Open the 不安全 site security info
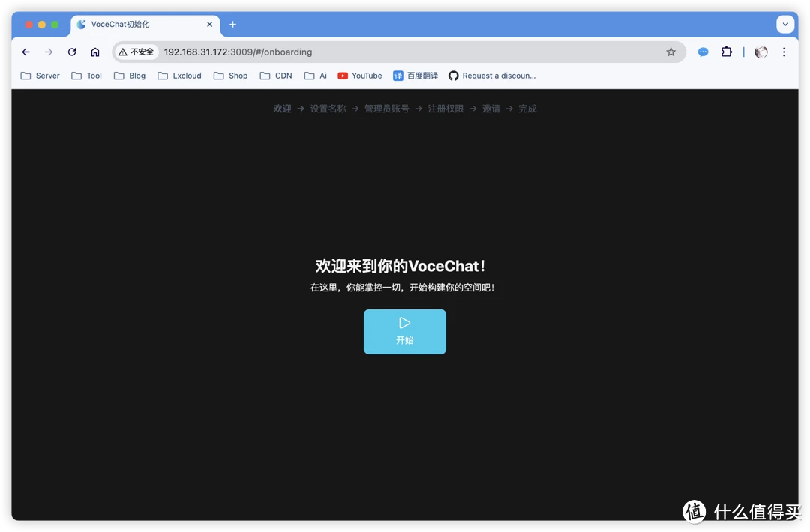Image resolution: width=810 pixels, height=532 pixels. (x=136, y=52)
